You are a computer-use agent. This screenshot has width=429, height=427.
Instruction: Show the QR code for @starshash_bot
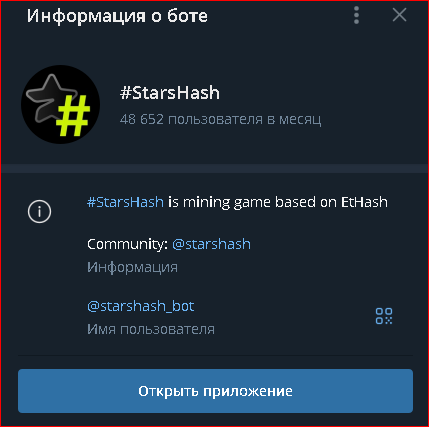click(x=384, y=316)
